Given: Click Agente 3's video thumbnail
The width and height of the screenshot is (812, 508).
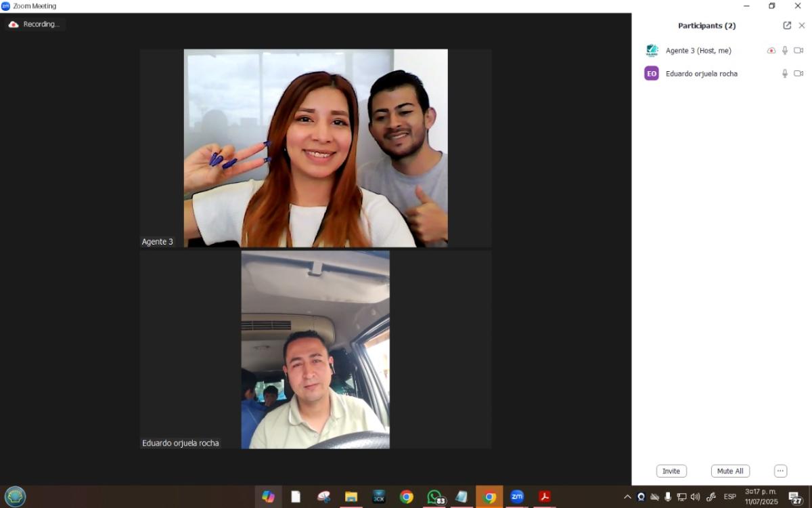Looking at the screenshot, I should point(315,148).
